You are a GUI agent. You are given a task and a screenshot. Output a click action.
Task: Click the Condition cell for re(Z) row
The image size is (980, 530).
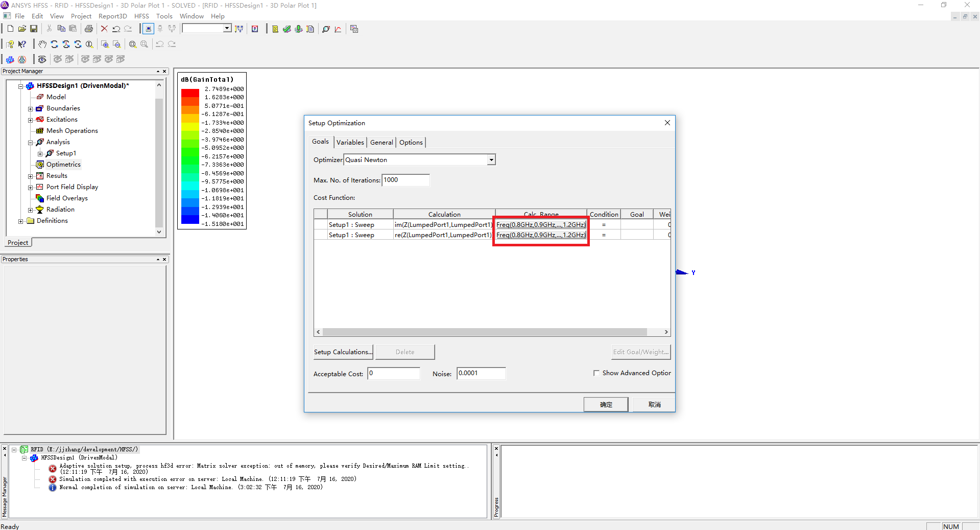(604, 235)
